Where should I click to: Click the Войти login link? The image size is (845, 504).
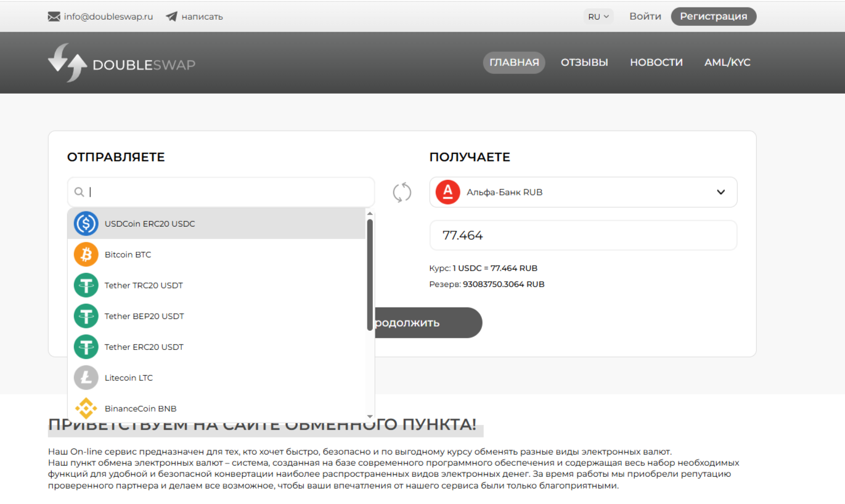(645, 17)
